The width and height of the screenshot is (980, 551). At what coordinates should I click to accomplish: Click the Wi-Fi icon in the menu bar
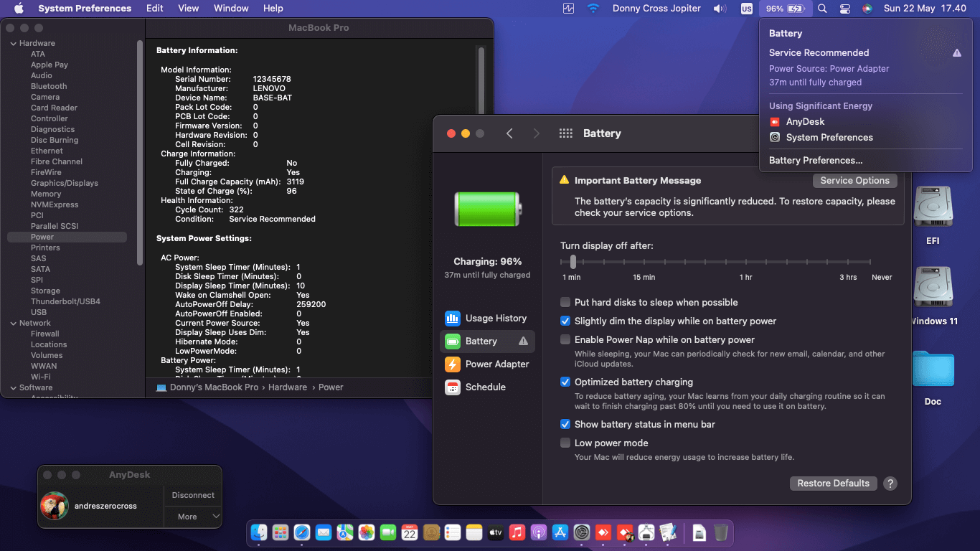coord(593,9)
